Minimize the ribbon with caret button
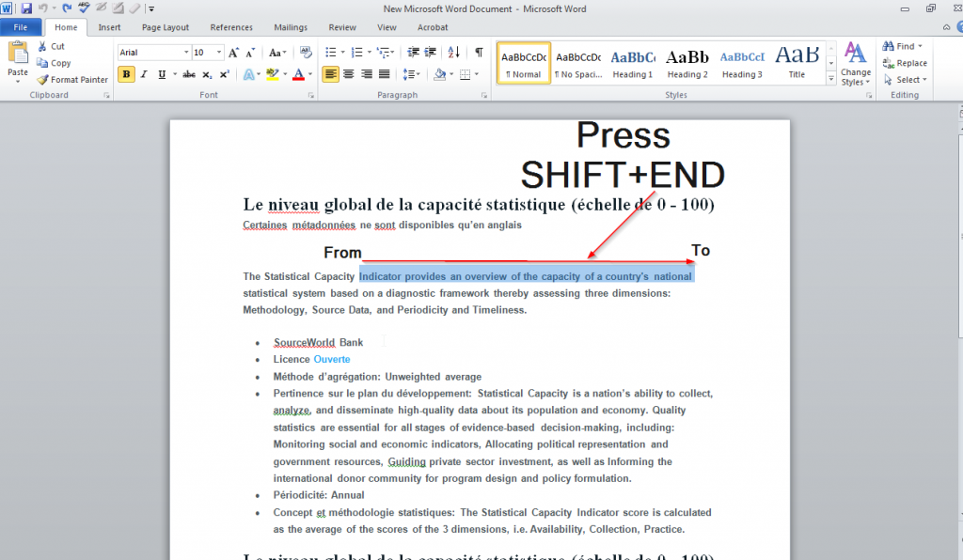The image size is (963, 560). click(946, 27)
